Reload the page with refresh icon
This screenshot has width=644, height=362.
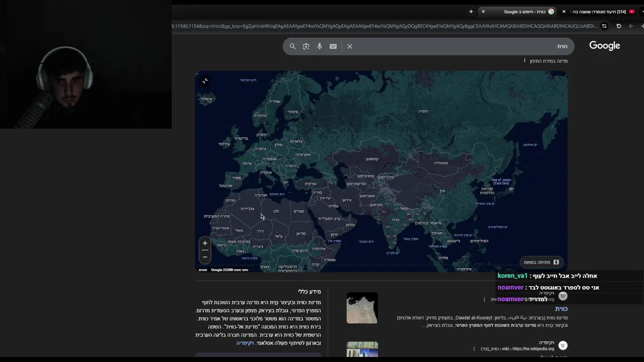(x=619, y=26)
